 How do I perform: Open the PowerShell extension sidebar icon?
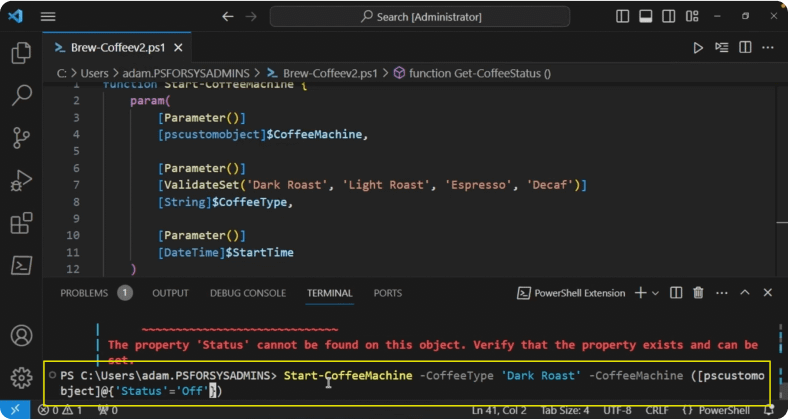pos(21,265)
